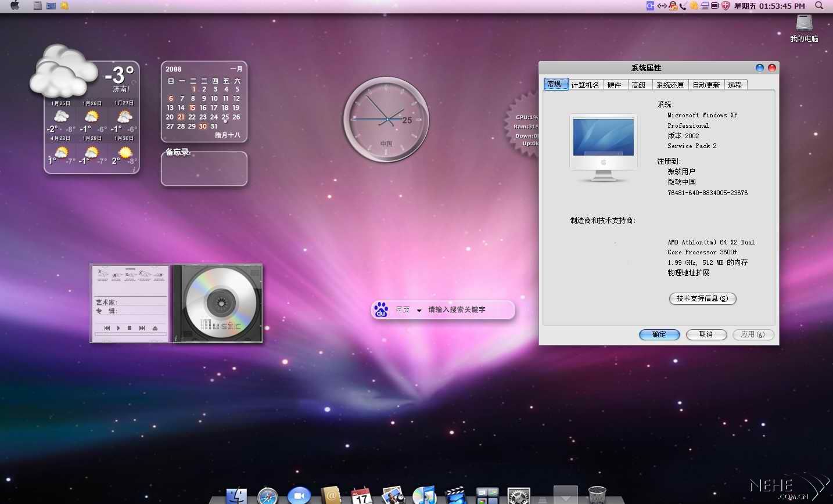Open the downloads stack in dock

point(565,495)
